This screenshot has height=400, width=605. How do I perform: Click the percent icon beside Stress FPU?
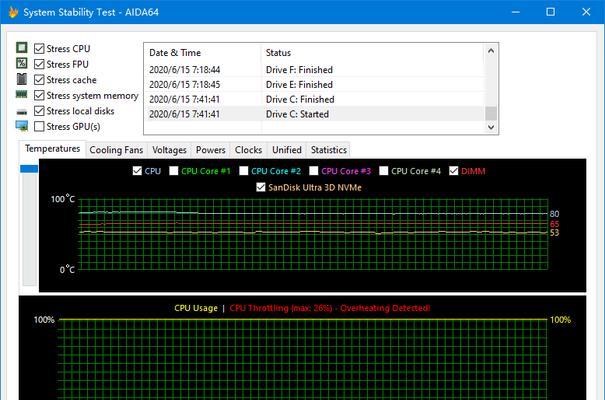tap(22, 63)
